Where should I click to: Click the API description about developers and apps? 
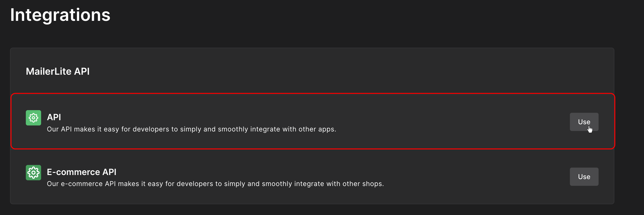(191, 129)
